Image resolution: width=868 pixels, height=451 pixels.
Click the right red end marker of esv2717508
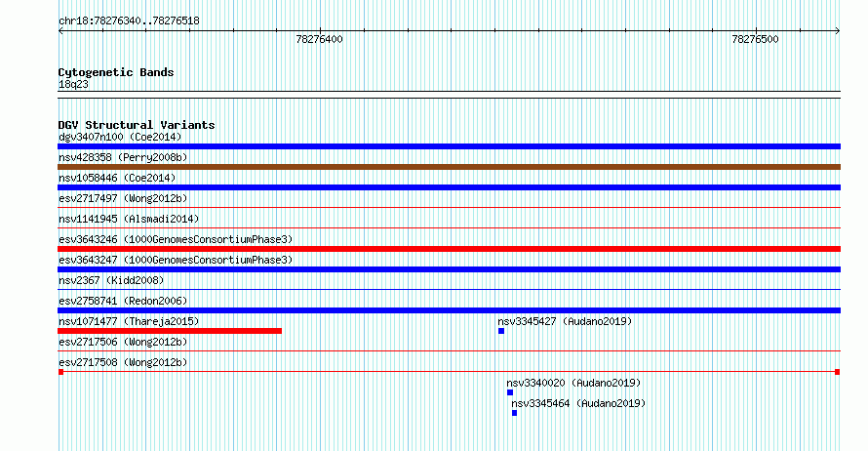click(837, 372)
